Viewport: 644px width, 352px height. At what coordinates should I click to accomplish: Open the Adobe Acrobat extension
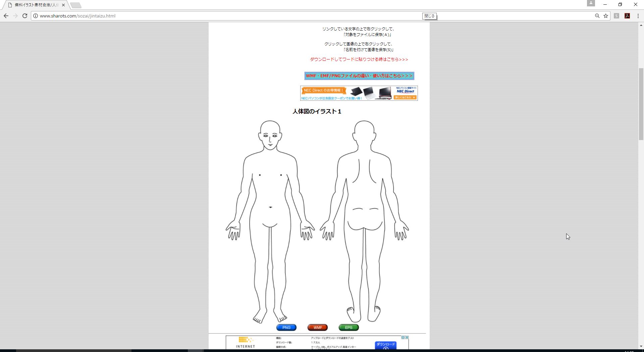tap(628, 16)
